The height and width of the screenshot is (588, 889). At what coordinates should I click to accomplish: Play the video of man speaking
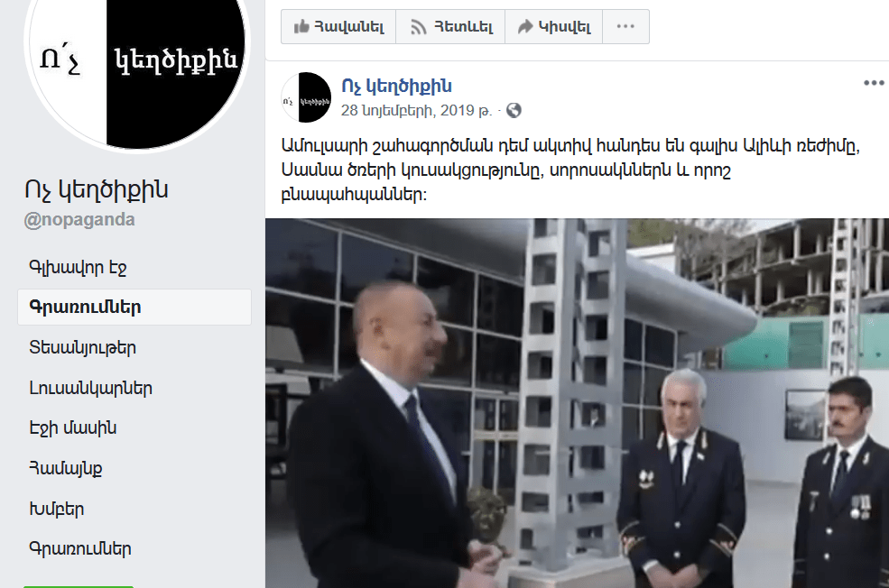[577, 403]
